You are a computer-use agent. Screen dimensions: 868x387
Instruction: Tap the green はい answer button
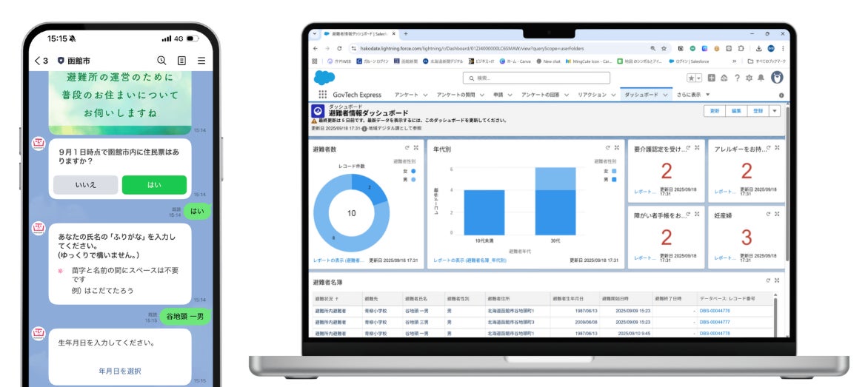point(154,185)
